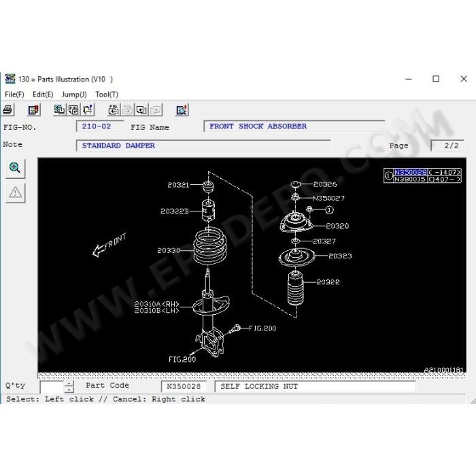
Task: Click the computer download arrow toolbar icon
Action: [x=59, y=109]
